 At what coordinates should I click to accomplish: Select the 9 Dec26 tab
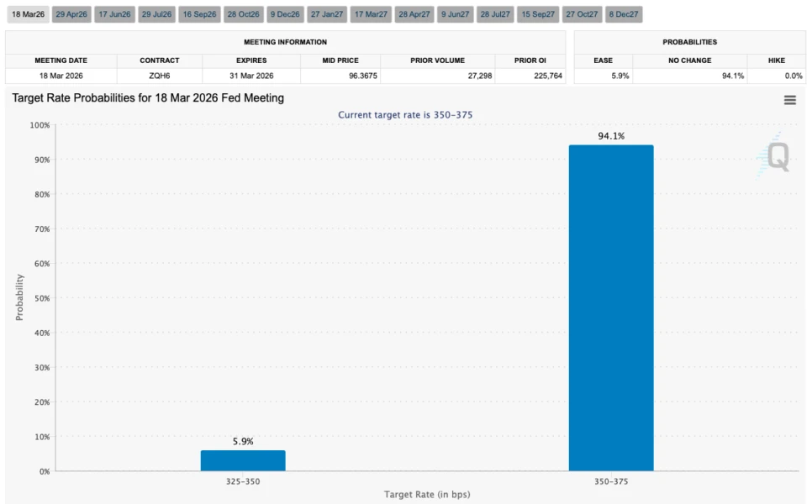285,14
